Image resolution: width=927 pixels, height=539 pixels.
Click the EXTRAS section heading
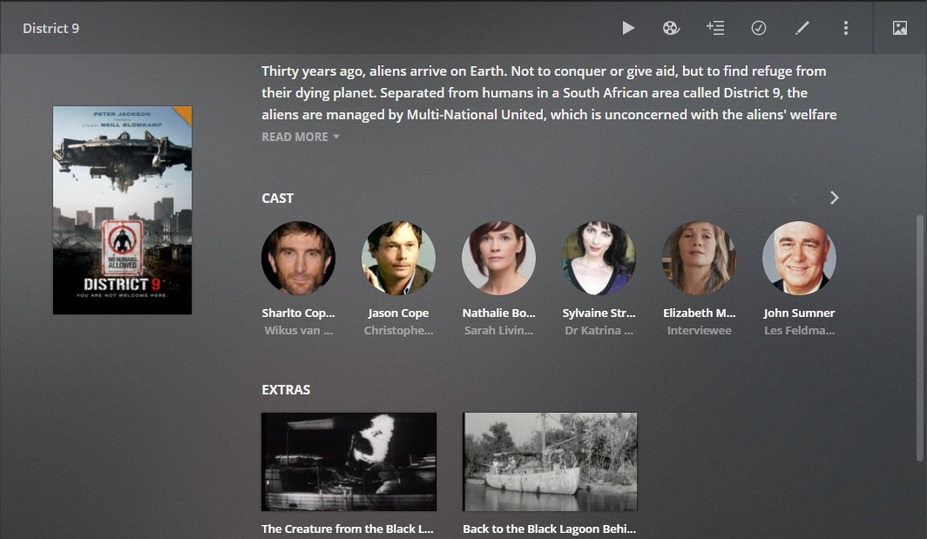click(x=286, y=389)
